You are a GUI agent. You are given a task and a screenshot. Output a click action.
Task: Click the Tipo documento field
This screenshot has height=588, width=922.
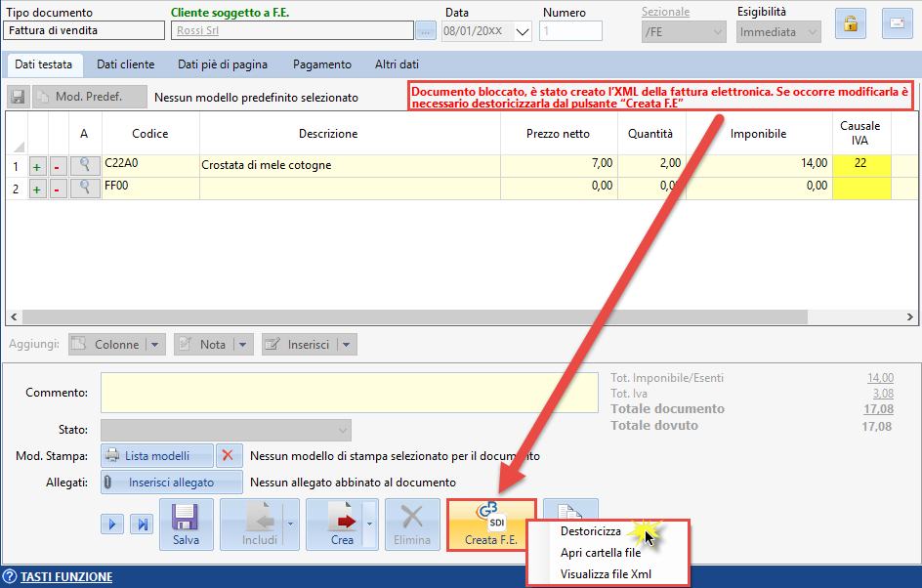(84, 30)
